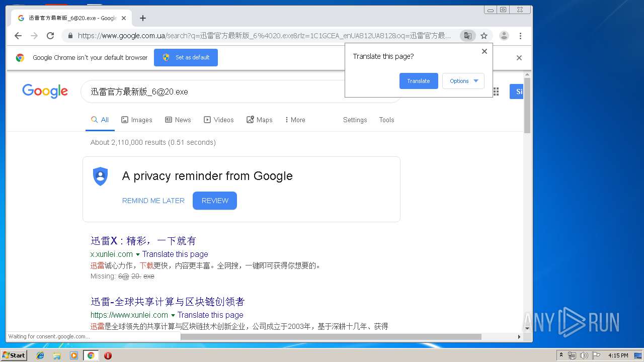Open the 迅雷-全球共享计算 result title
Image resolution: width=644 pixels, height=362 pixels.
168,302
